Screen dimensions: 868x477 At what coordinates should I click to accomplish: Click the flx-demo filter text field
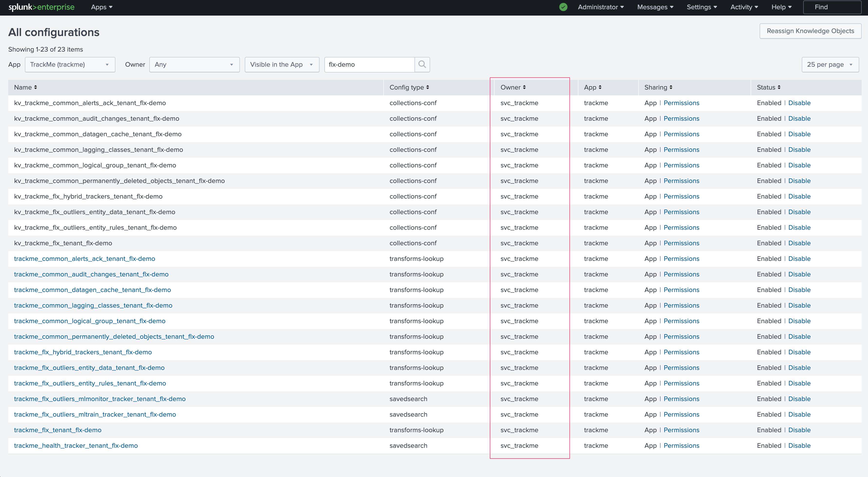point(369,65)
